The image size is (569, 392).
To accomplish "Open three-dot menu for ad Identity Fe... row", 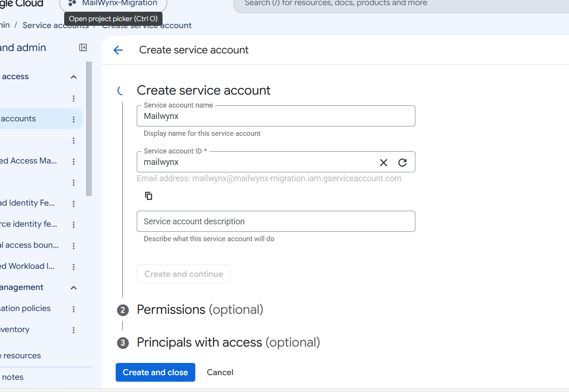I will tap(74, 204).
